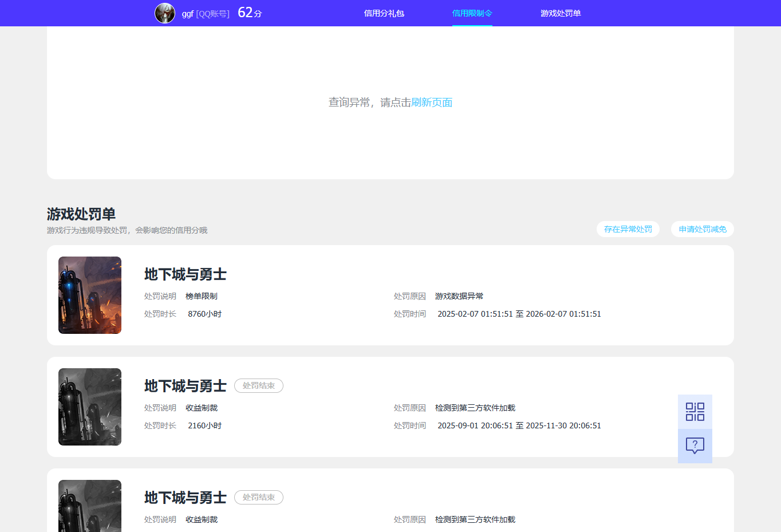
Task: Click the [QQ账号] account label
Action: (212, 14)
